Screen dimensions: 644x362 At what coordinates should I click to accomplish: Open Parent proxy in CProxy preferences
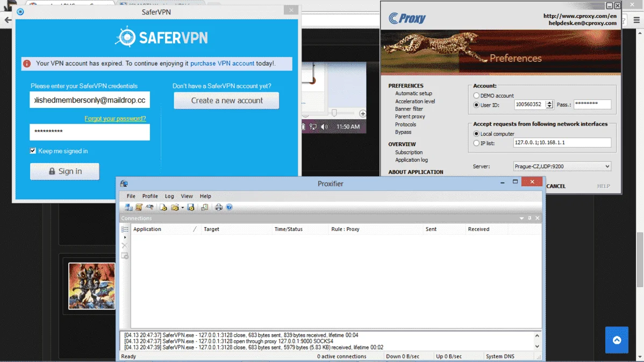410,117
